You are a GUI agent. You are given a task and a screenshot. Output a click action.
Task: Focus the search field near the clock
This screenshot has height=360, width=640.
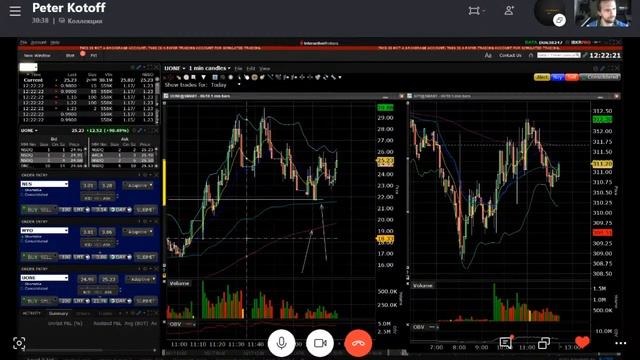coord(558,55)
